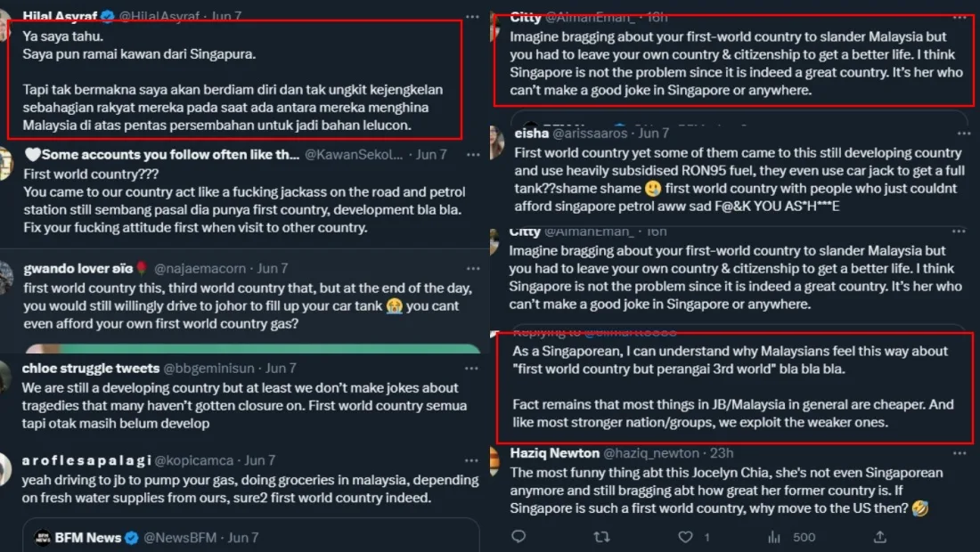Open the Jun 7 timestamp on eisha's tweet
Screen dimensions: 980x552
coord(653,133)
